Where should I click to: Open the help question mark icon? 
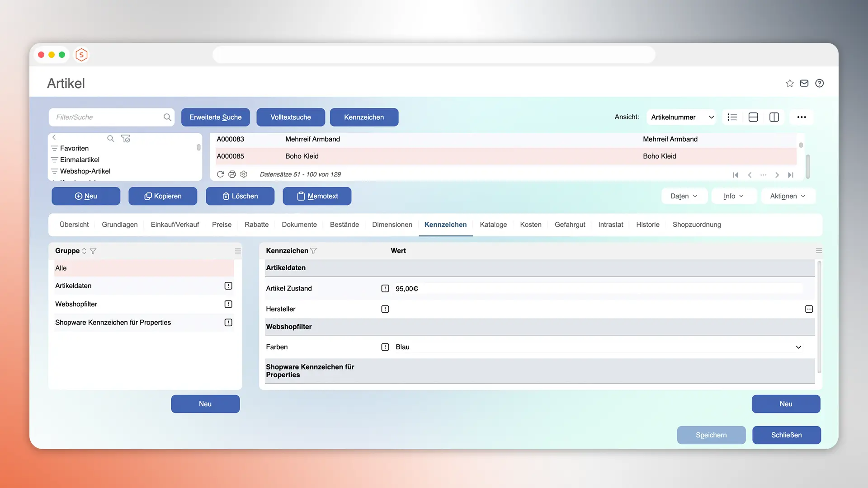point(820,83)
